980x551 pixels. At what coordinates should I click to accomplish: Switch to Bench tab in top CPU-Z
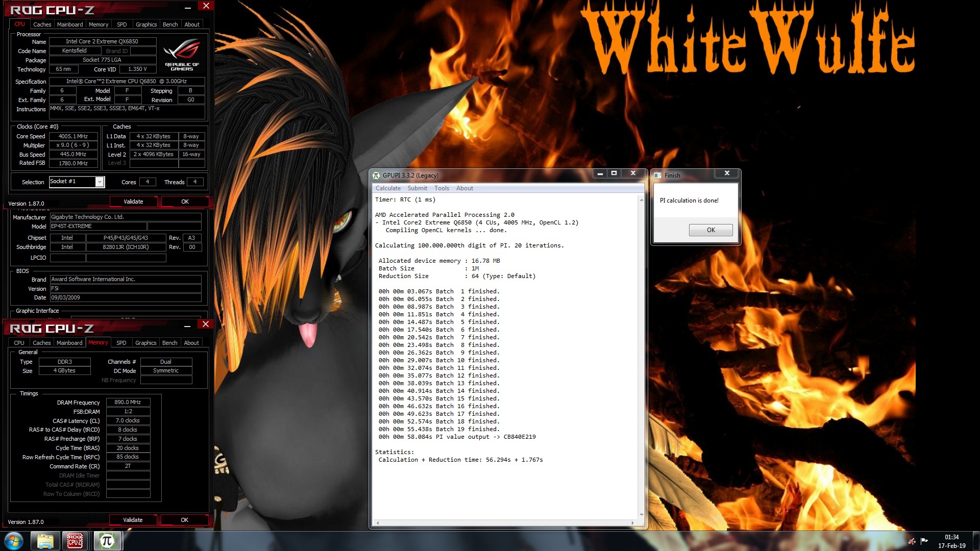(170, 24)
